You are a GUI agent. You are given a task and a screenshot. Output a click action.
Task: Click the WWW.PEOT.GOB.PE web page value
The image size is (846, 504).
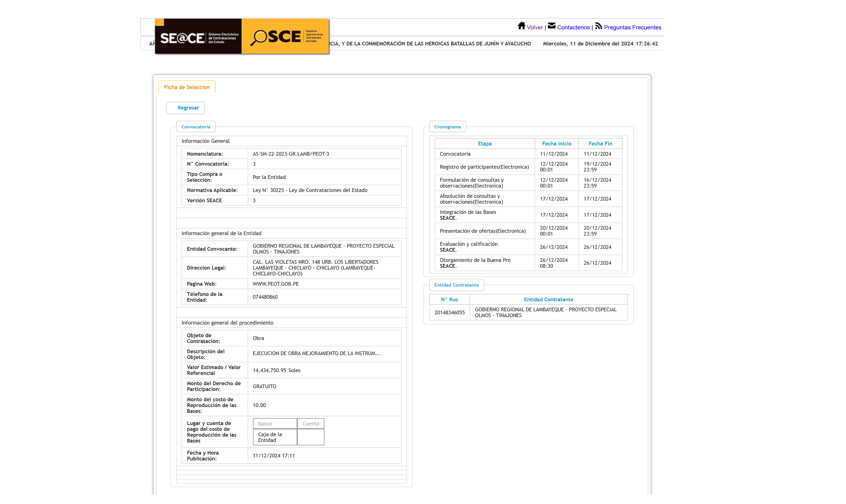(x=276, y=284)
